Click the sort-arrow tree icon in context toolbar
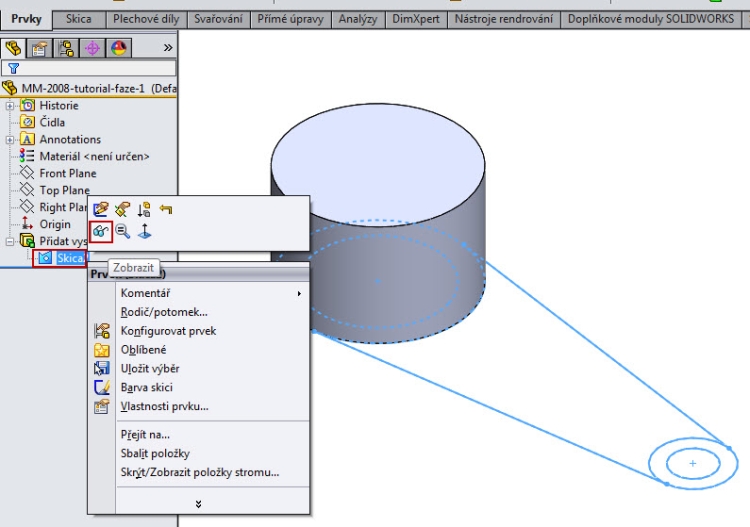 (144, 209)
